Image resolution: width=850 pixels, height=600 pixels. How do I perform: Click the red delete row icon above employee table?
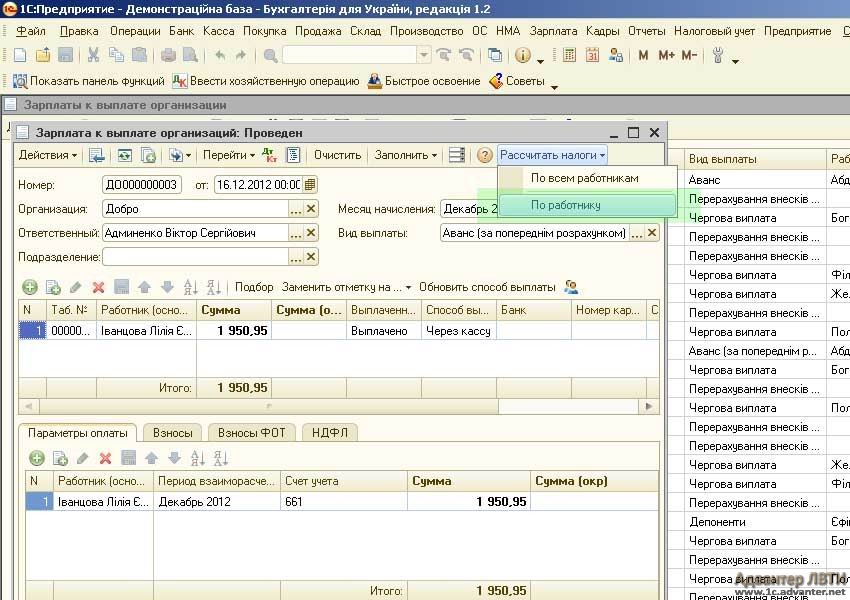pyautogui.click(x=98, y=287)
